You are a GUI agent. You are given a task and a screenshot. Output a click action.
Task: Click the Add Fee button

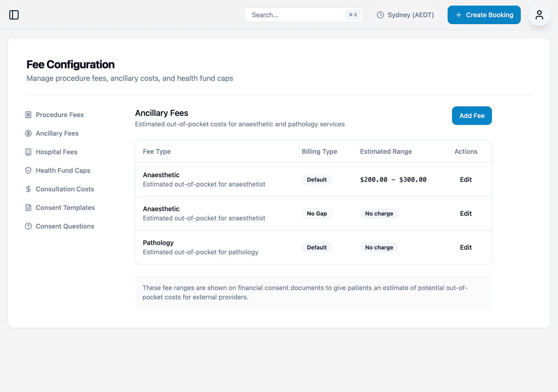(472, 116)
